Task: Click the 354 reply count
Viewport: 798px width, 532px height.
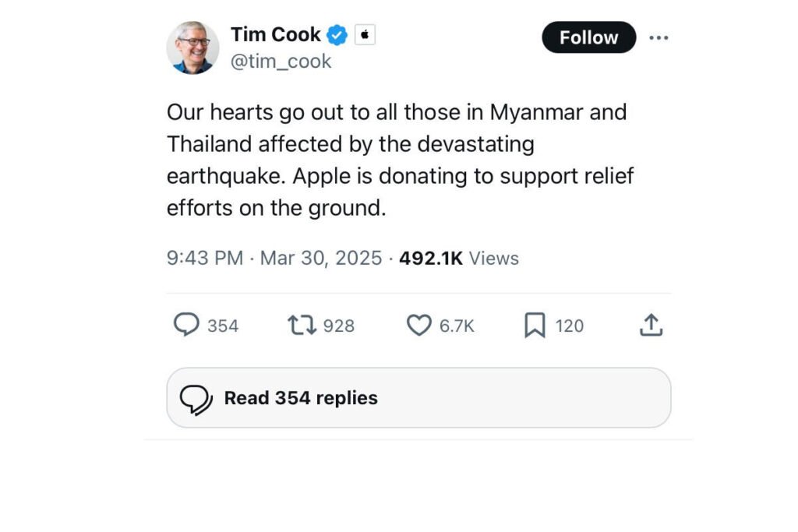Action: pos(223,326)
